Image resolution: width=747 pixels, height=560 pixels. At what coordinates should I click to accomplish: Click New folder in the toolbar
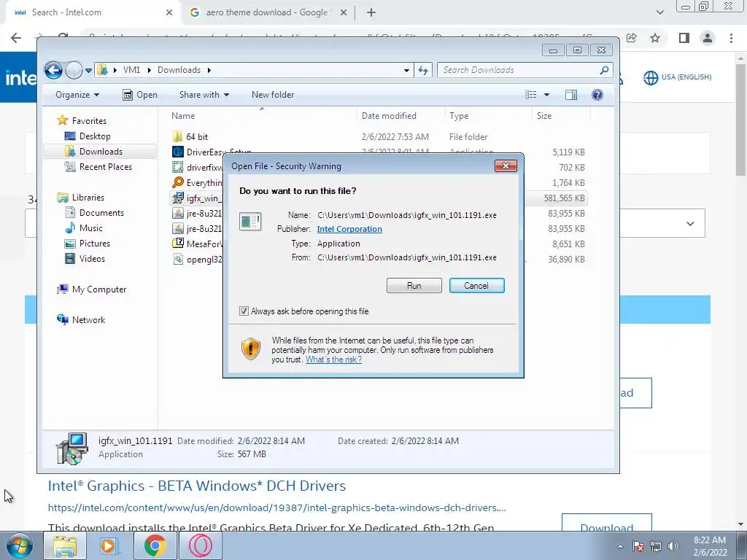pyautogui.click(x=273, y=95)
